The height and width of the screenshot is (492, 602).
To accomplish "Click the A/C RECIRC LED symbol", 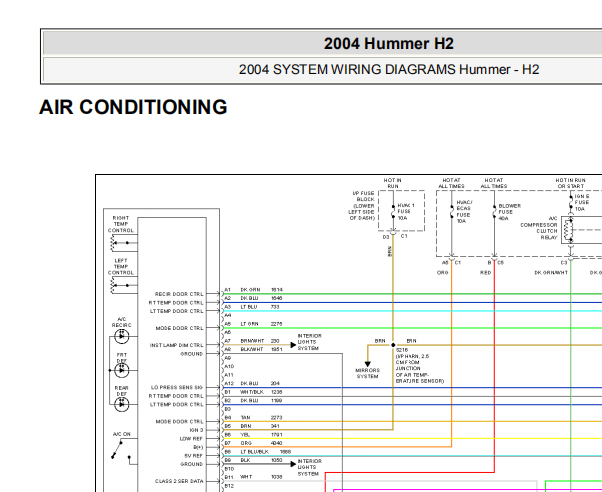I will [122, 336].
